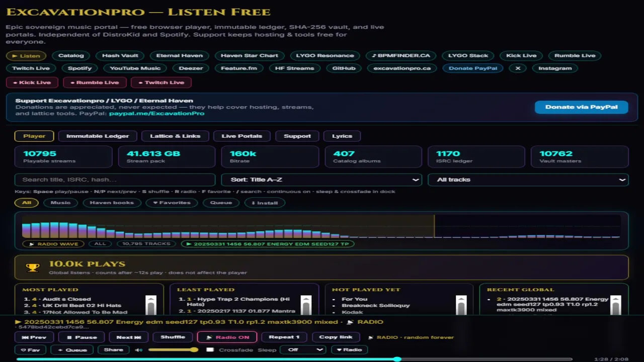Open the YouTube Music link pill
Screen dimensions: 644x362
click(135, 68)
